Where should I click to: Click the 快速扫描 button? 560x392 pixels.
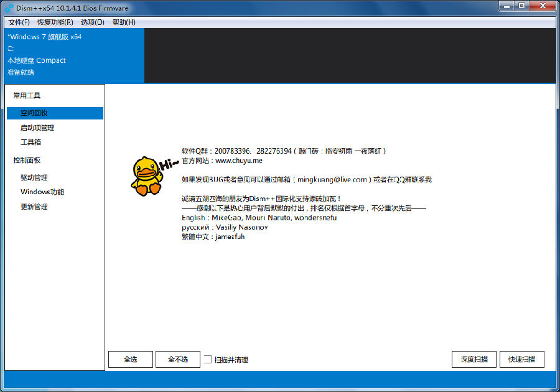click(x=522, y=359)
